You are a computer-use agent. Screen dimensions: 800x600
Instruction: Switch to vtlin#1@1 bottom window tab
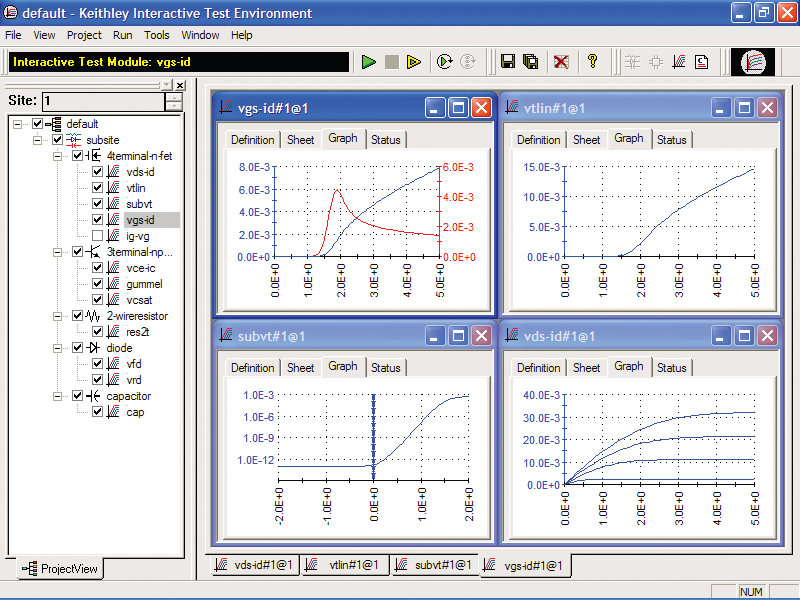344,565
